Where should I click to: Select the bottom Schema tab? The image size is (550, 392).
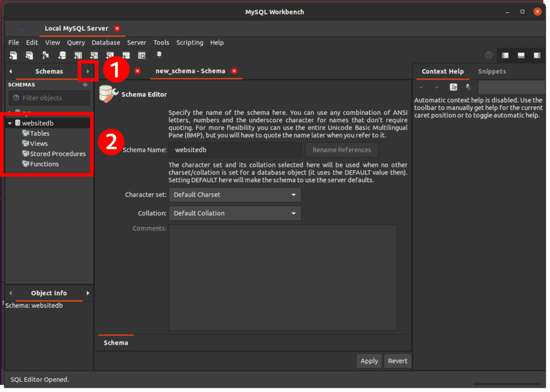(116, 343)
